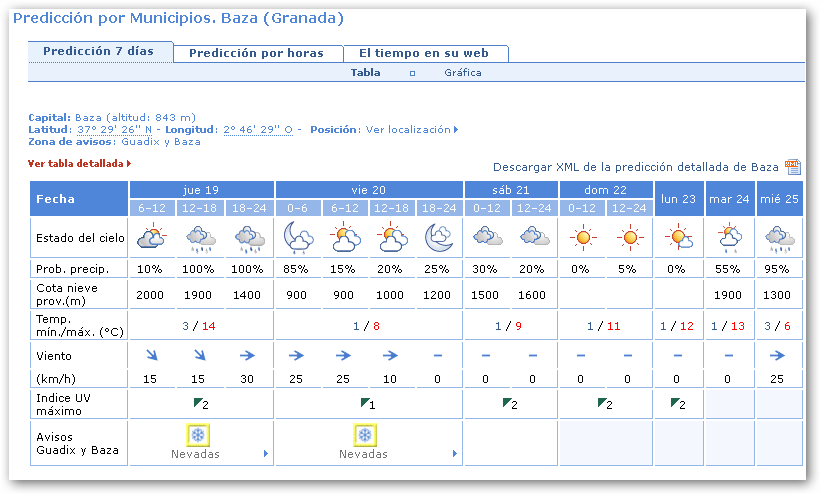Viewport: 820px width, 494px height.
Task: Switch to the Gráfica view
Action: [x=462, y=73]
